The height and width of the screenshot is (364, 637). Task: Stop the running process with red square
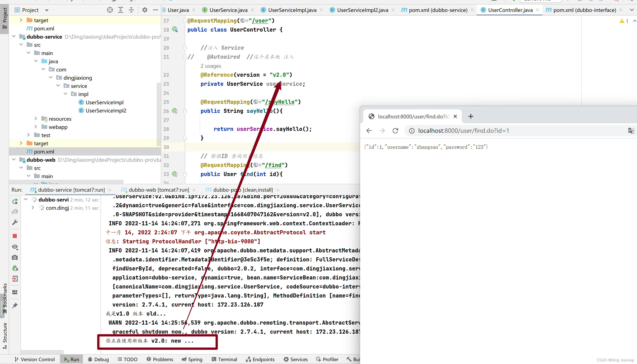pyautogui.click(x=15, y=236)
